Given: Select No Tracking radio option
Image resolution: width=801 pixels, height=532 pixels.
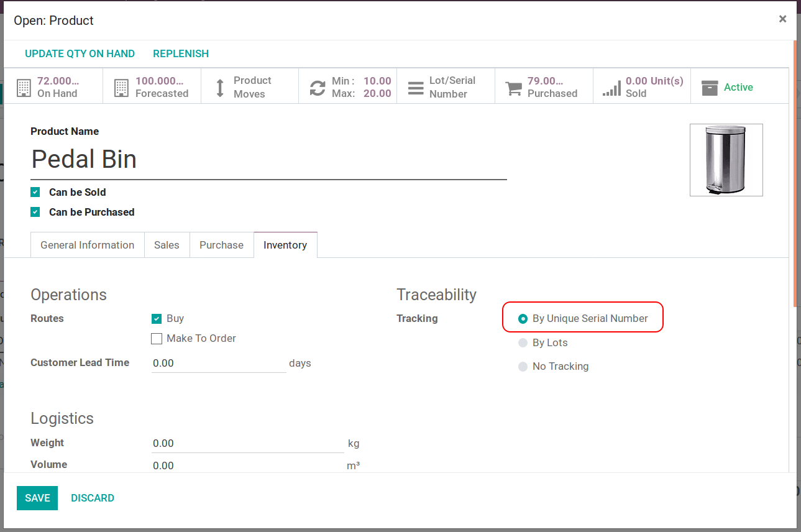Looking at the screenshot, I should 523,367.
